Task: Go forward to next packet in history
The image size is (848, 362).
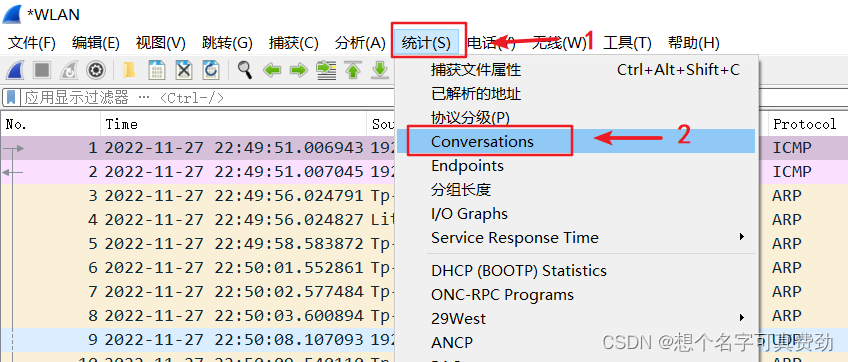Action: coord(299,70)
